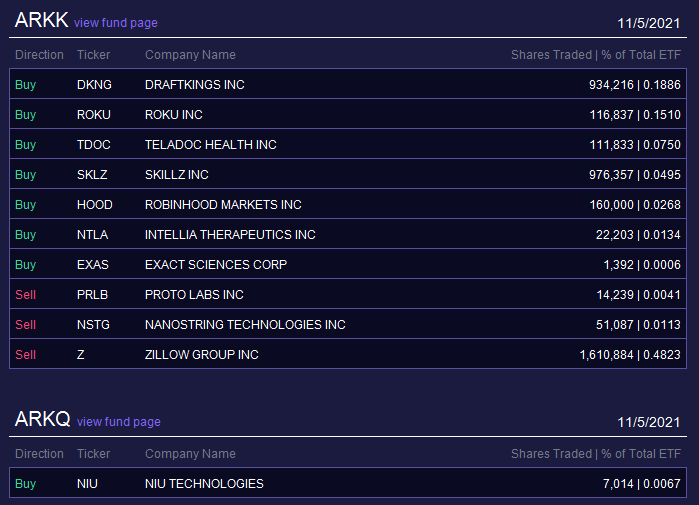Click the Z ticker for Zillow
This screenshot has width=699, height=505.
click(81, 354)
